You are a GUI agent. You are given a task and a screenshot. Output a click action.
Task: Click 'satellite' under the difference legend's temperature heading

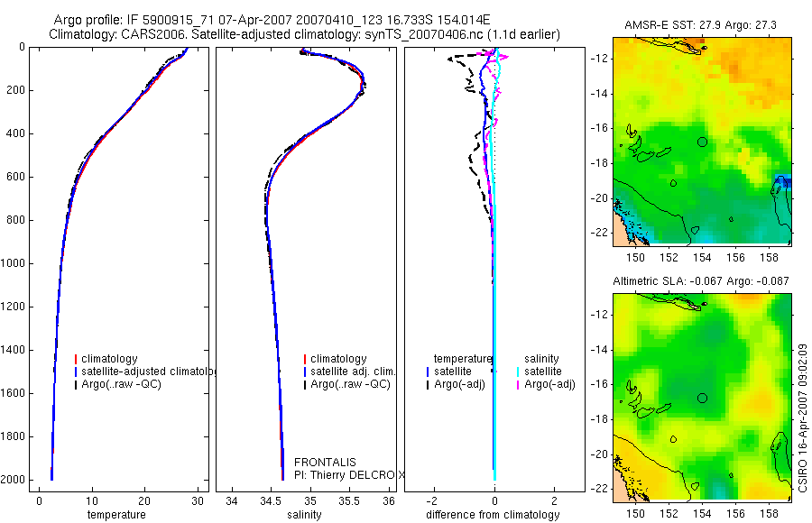point(453,372)
